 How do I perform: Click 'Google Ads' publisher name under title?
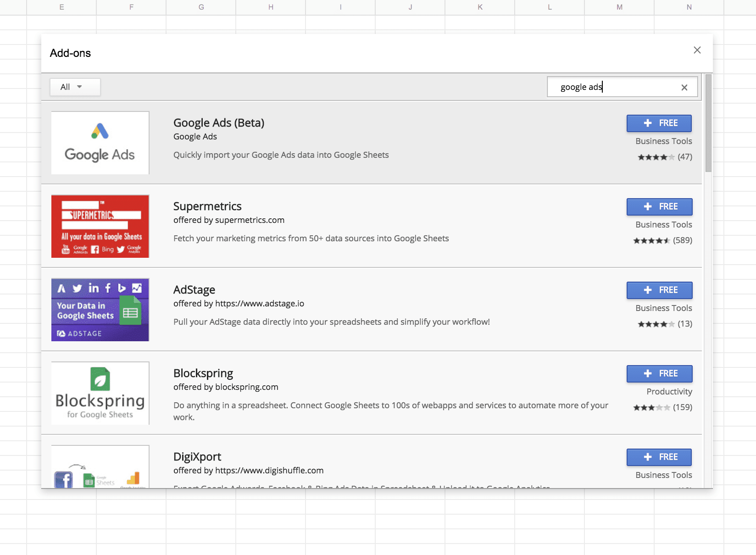pos(195,136)
